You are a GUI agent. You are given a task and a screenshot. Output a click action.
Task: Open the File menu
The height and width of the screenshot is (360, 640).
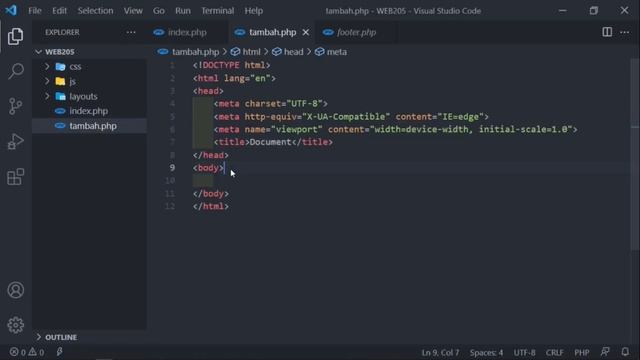coord(35,11)
